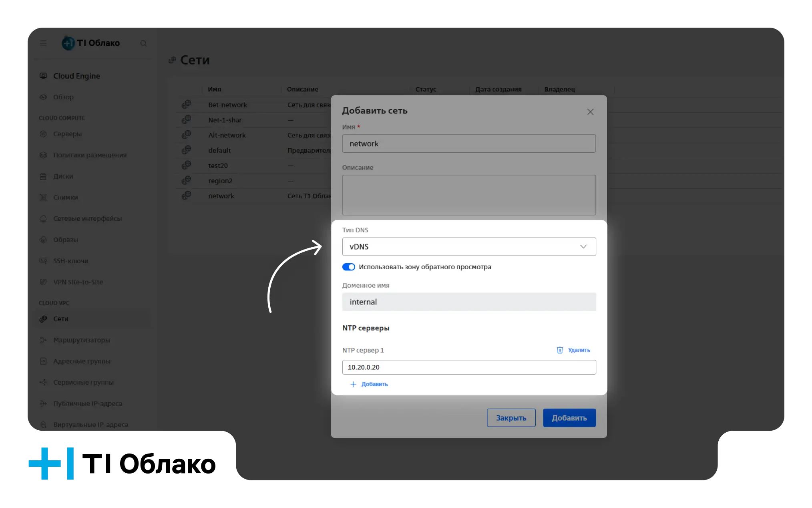Open Сетевые интерфейсы in sidebar
Image resolution: width=812 pixels, height=508 pixels.
(x=87, y=219)
